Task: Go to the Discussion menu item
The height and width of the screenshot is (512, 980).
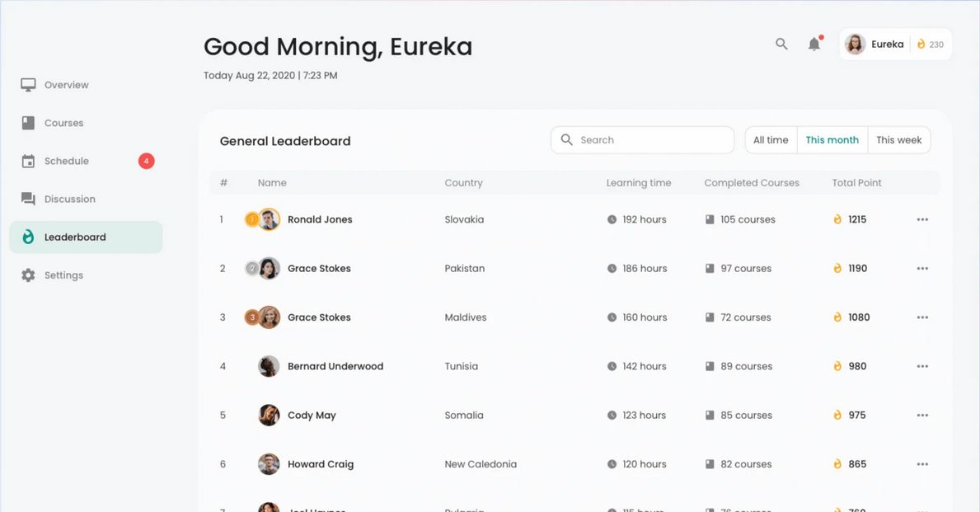Action: (69, 200)
